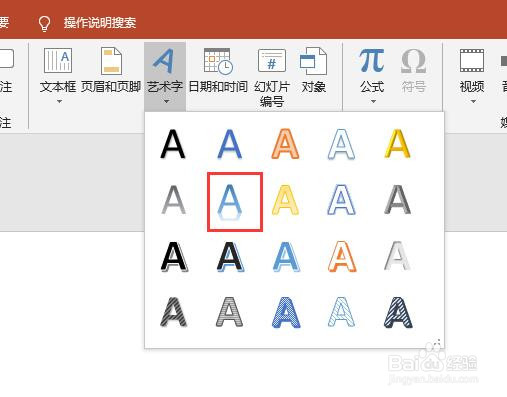507x397 pixels.
Task: Insert a video with 视频 icon
Action: pos(472,60)
